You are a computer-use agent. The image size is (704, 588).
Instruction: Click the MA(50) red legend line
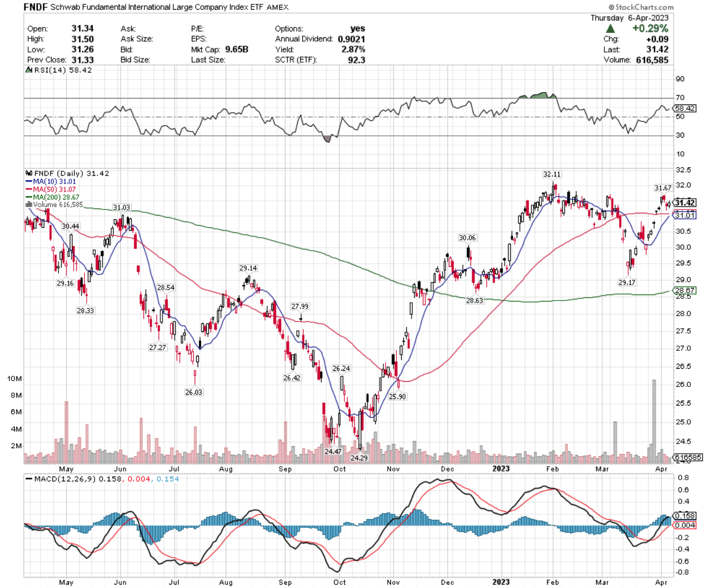[x=29, y=190]
